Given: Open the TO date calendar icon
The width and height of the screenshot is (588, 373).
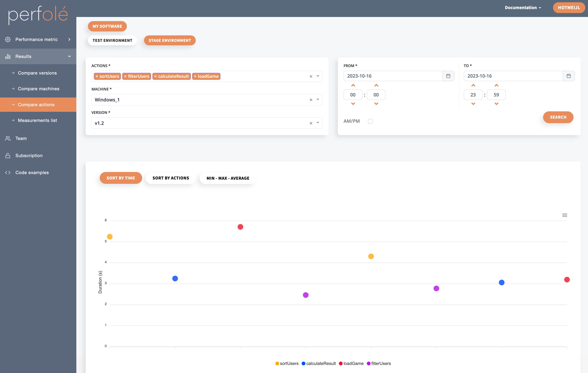Looking at the screenshot, I should click(569, 76).
